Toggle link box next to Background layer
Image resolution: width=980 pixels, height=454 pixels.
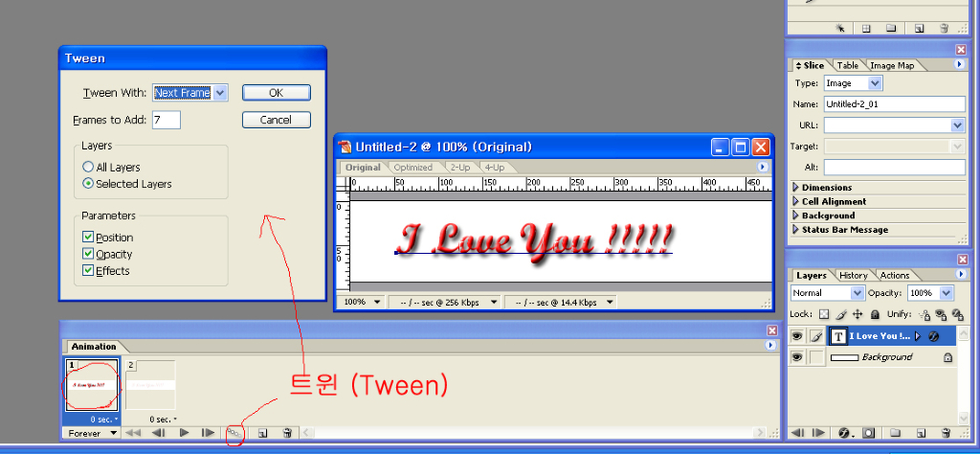tap(816, 357)
